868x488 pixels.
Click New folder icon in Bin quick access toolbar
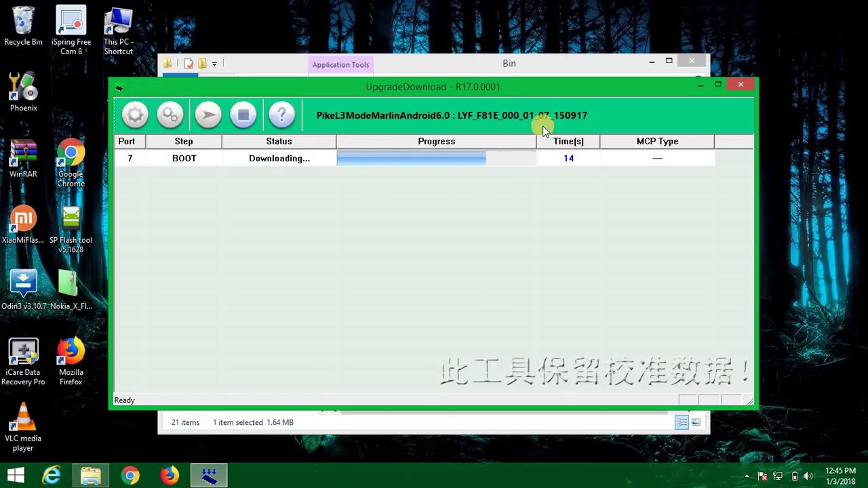coord(202,64)
